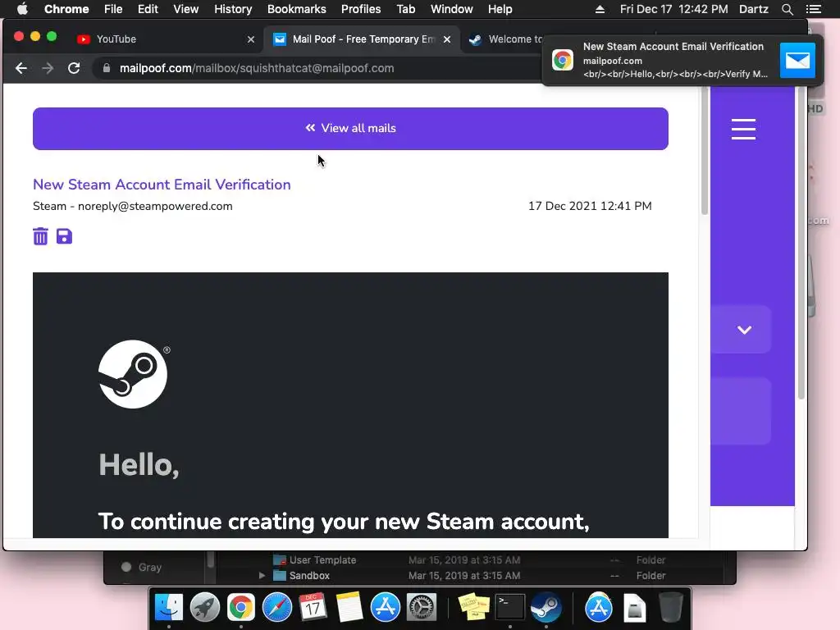Click the sidebar's outer vertical scrollbar
Screen dimensions: 840x630
801,243
